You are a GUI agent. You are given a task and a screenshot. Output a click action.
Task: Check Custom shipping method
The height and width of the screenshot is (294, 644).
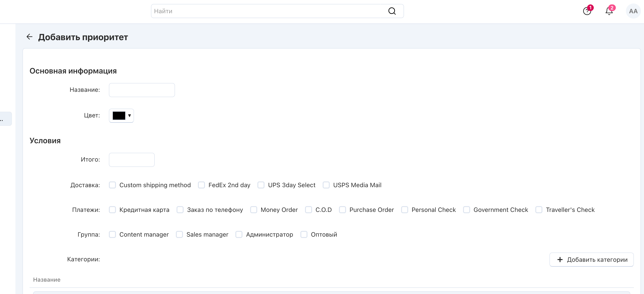(x=112, y=185)
